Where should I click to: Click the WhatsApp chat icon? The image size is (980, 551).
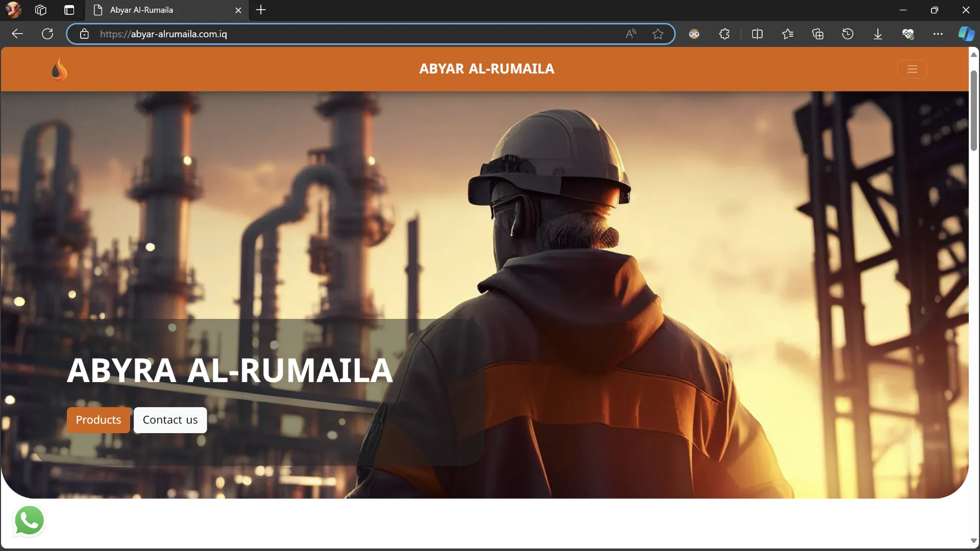[x=29, y=520]
